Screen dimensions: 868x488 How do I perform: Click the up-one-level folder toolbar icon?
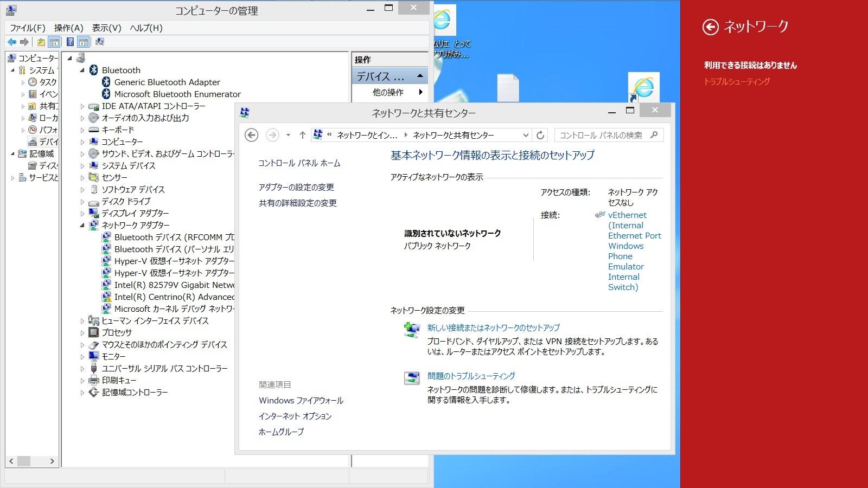click(41, 42)
